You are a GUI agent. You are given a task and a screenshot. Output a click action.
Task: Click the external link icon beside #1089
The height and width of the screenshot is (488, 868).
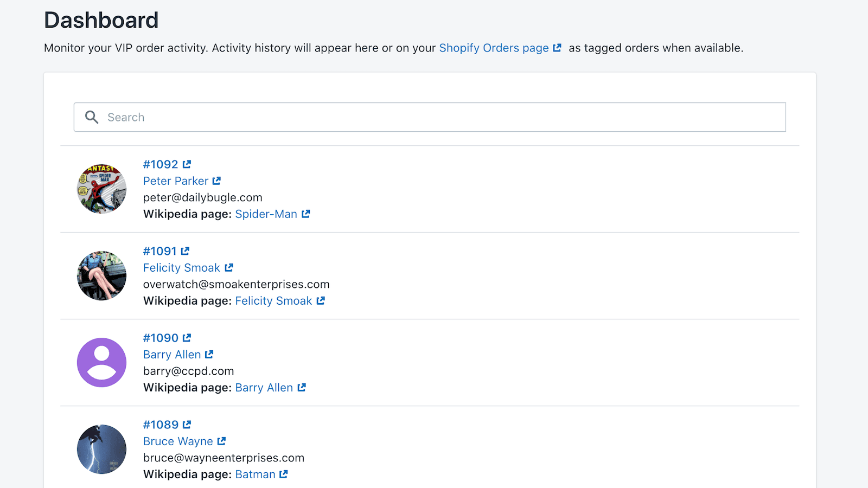(187, 424)
